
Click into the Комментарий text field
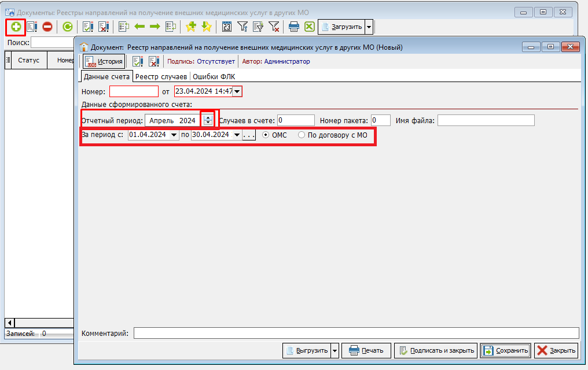tap(356, 333)
